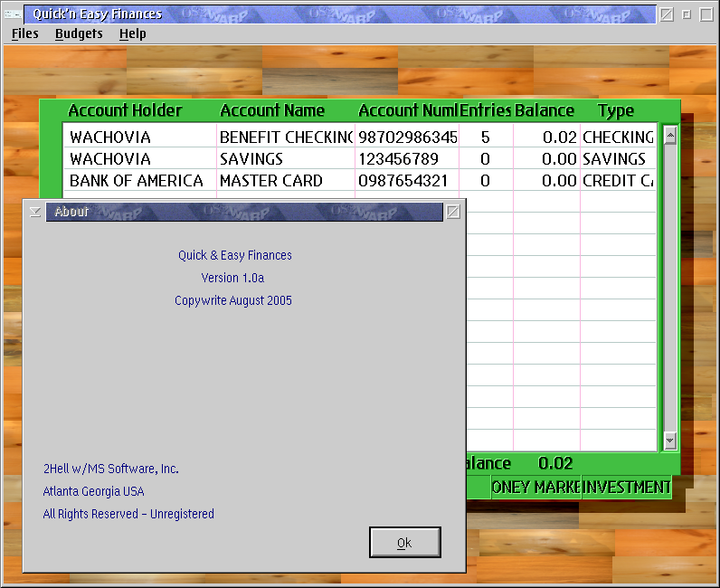This screenshot has width=720, height=588.
Task: Click the Money Market button below the table
Action: [x=535, y=488]
